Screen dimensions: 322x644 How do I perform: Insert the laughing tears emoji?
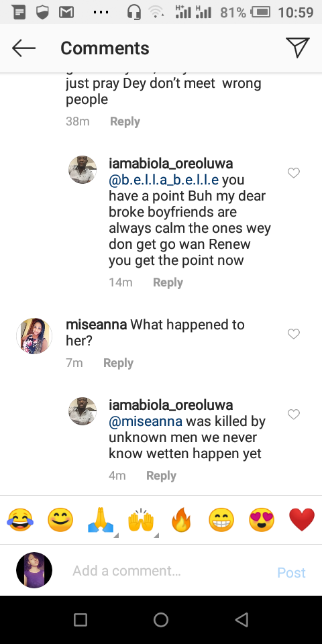point(20,519)
